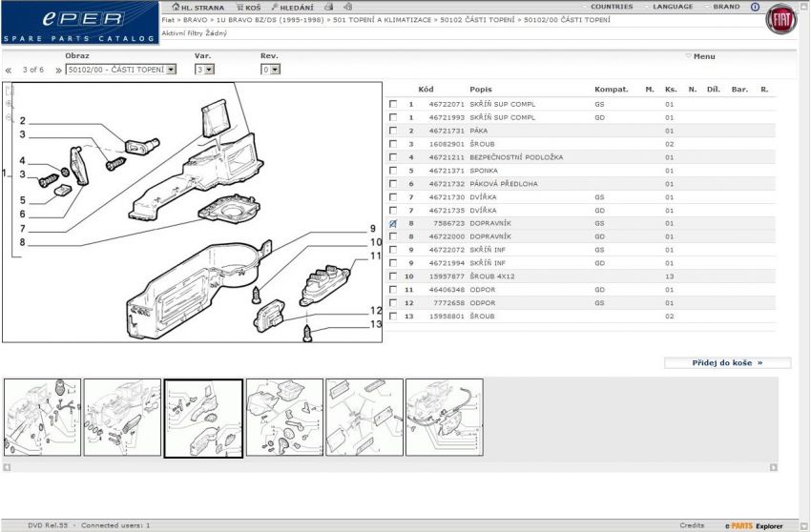
Task: Open the Var. dropdown
Action: tap(204, 70)
